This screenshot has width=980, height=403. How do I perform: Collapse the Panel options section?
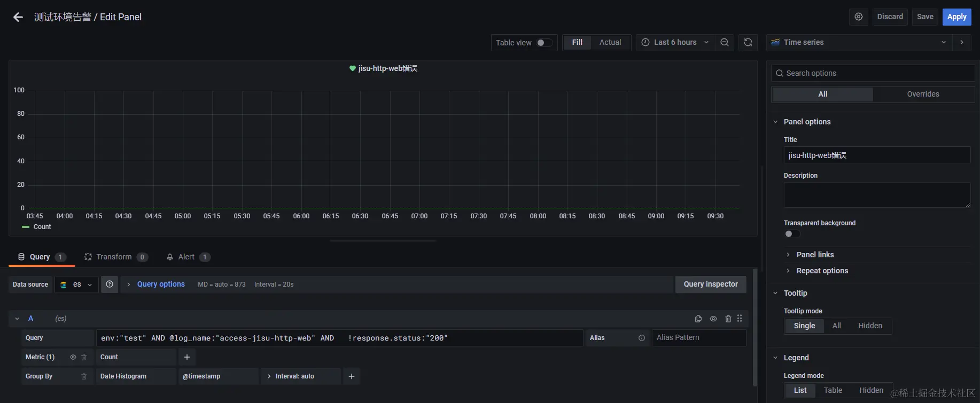pos(775,122)
